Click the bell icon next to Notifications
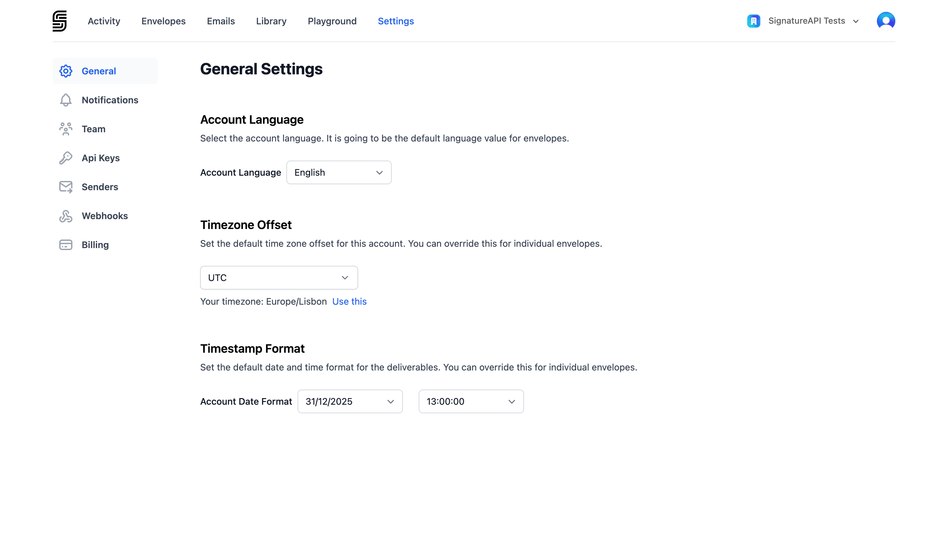The width and height of the screenshot is (948, 560). pyautogui.click(x=66, y=100)
